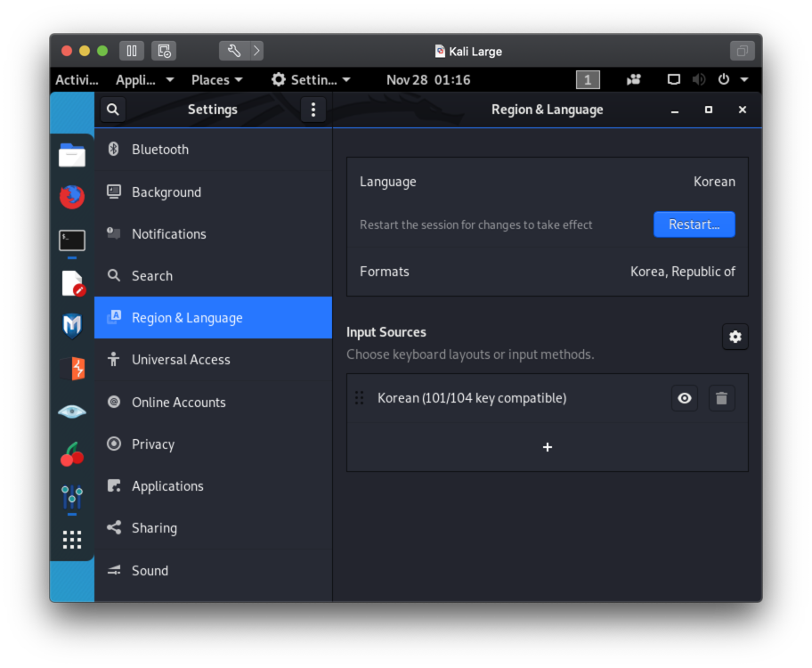This screenshot has width=812, height=668.
Task: Open the Activities overview
Action: (x=77, y=80)
